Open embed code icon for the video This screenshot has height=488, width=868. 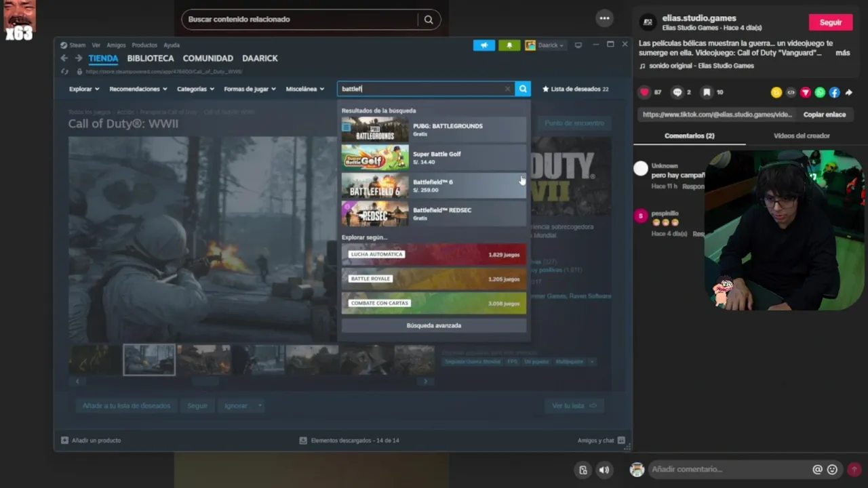(x=791, y=92)
